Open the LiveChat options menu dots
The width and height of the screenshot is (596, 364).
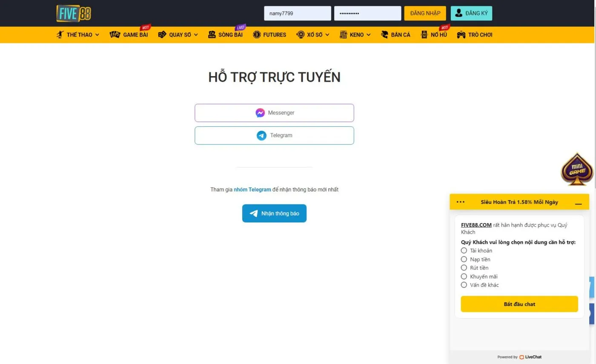click(460, 202)
